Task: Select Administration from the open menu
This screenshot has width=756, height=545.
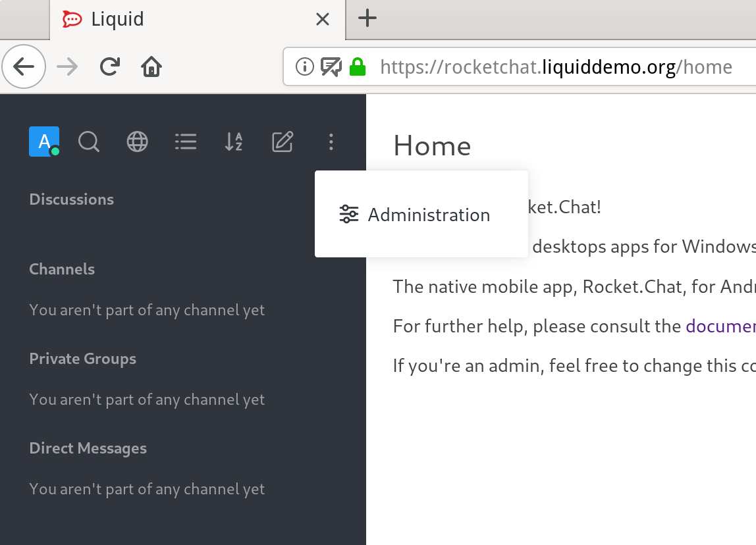Action: coord(428,214)
